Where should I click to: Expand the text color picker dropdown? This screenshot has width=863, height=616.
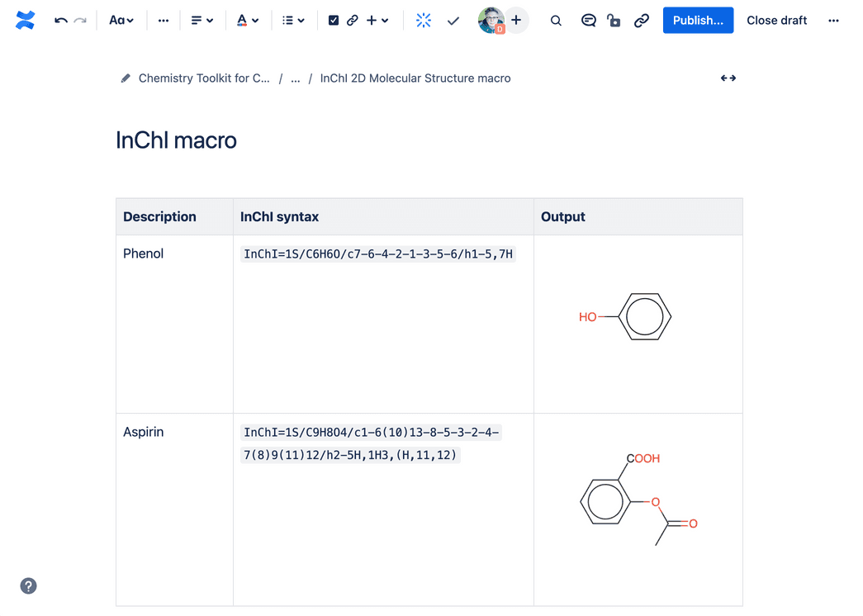247,20
